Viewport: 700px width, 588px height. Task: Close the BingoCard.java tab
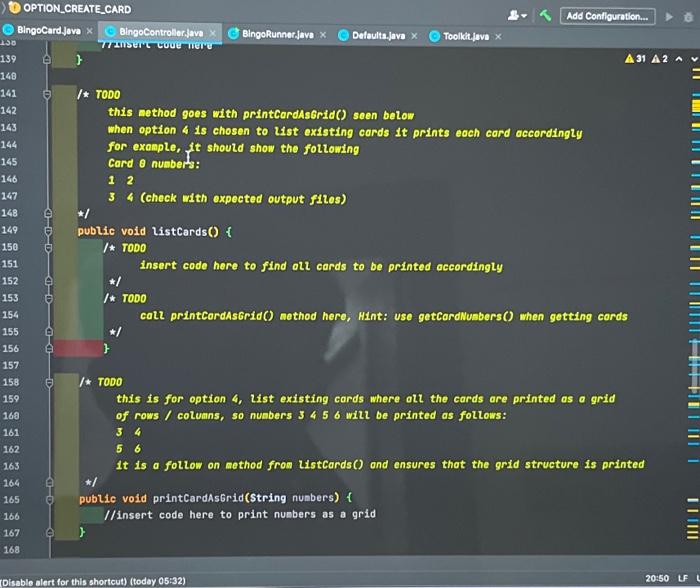coord(89,31)
